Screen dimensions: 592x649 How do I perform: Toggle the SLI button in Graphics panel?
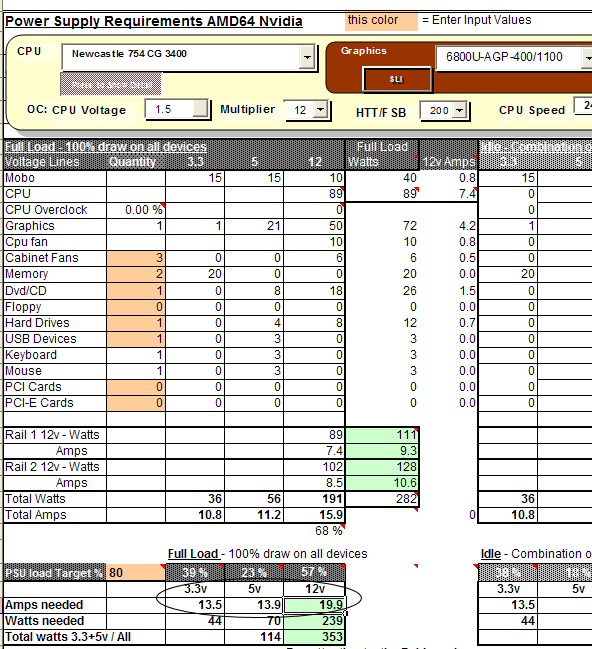pyautogui.click(x=397, y=79)
